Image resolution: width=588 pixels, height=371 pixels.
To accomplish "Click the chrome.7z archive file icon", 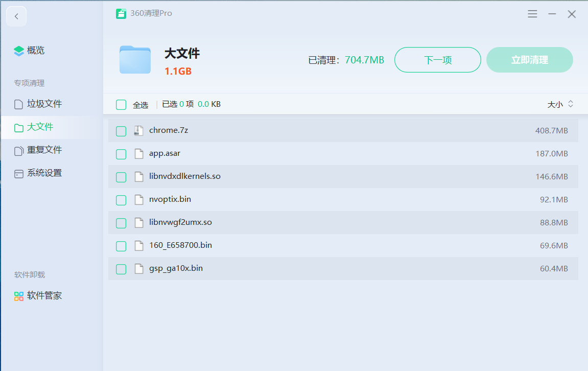I will coord(138,131).
